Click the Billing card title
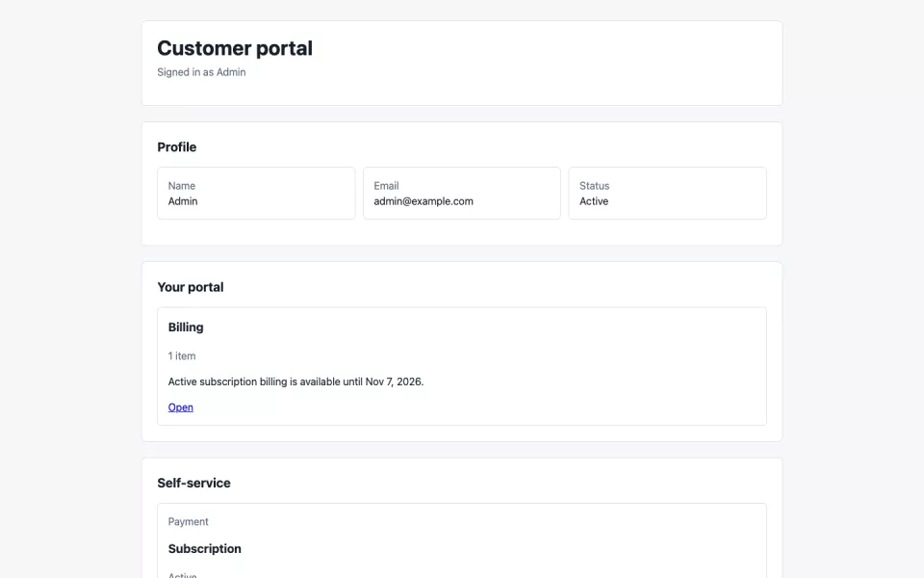Screen dimensions: 924x578 (x=186, y=328)
